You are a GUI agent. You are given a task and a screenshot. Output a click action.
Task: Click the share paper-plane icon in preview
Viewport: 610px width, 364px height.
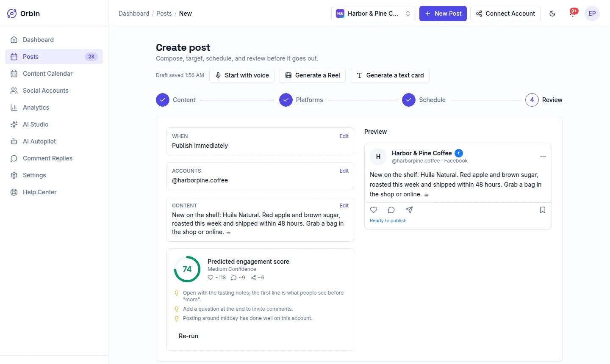point(409,210)
